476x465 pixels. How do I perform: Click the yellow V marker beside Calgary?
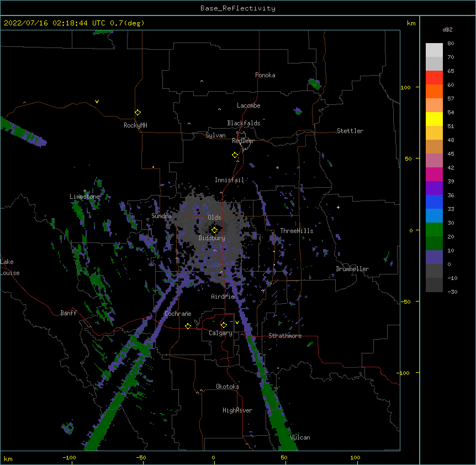[x=237, y=323]
